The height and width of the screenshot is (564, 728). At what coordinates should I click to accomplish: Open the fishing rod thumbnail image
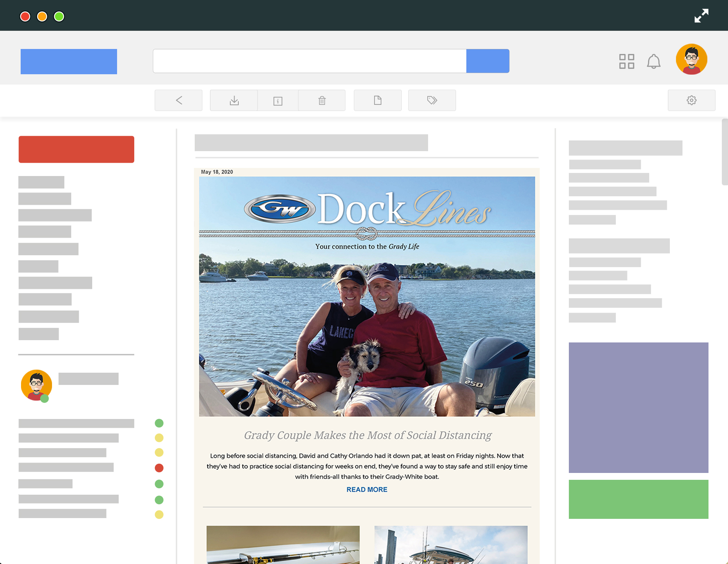pos(283,544)
